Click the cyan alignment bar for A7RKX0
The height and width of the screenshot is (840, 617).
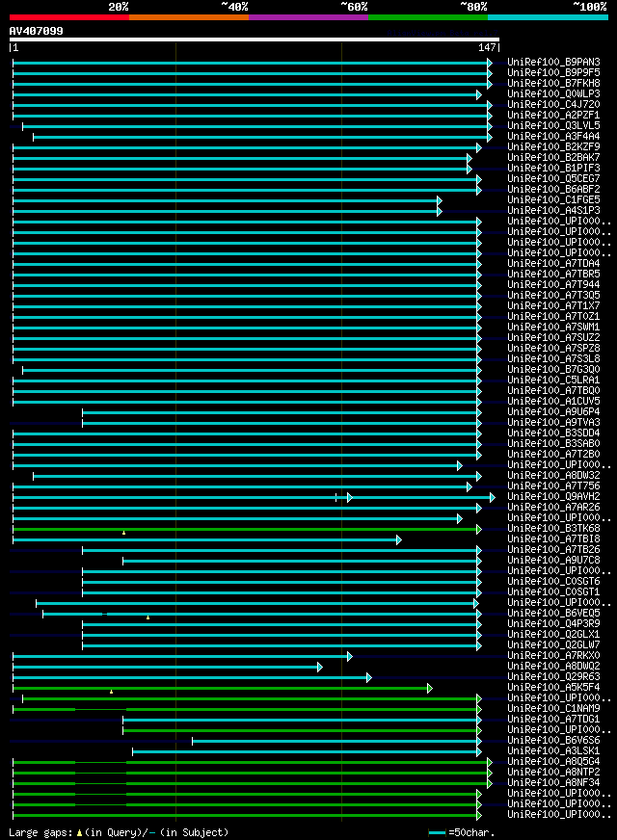tap(182, 657)
